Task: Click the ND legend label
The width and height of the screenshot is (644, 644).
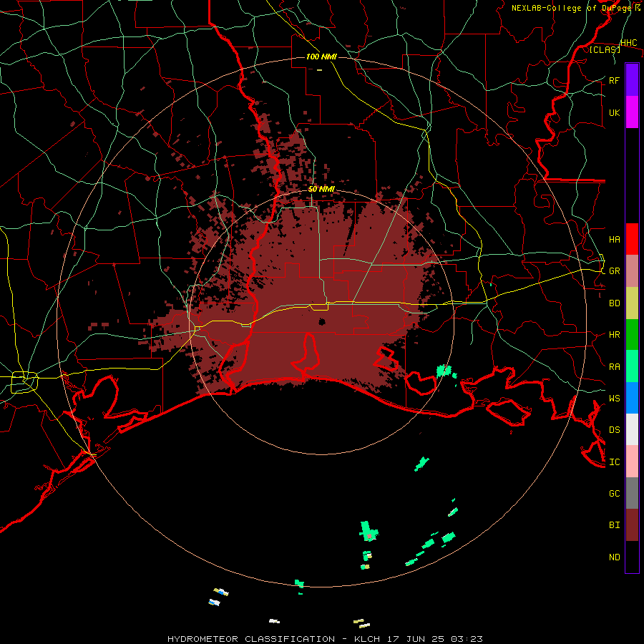Action: 614,557
